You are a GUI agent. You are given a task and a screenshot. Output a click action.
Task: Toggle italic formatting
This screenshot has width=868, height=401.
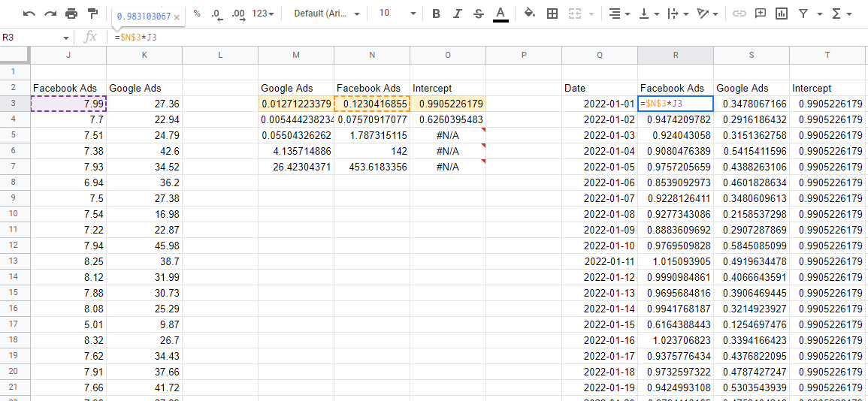(458, 14)
